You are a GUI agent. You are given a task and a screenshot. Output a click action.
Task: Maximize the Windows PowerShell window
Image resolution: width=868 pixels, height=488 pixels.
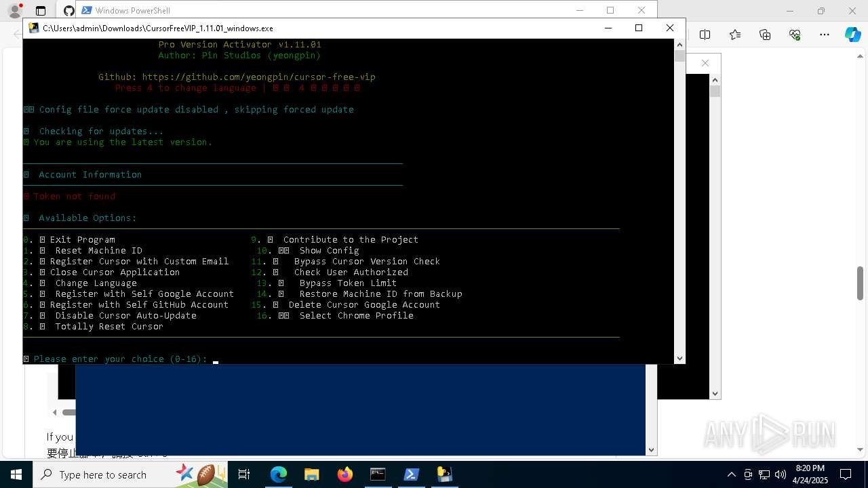pyautogui.click(x=610, y=10)
